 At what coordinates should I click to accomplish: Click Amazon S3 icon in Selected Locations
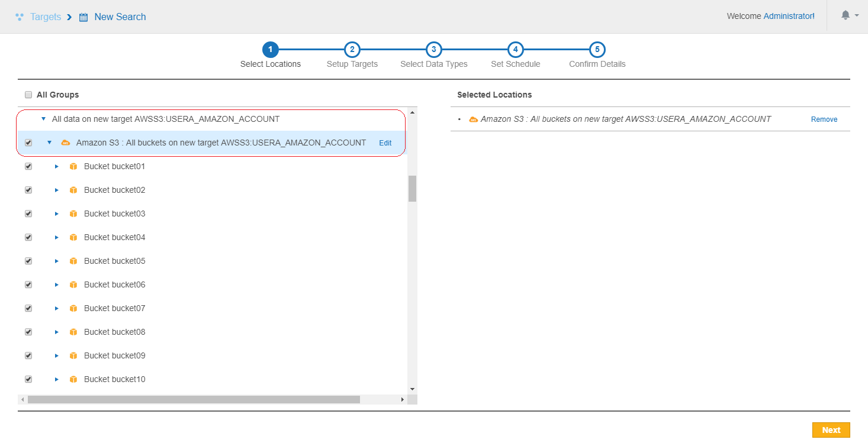coord(473,119)
